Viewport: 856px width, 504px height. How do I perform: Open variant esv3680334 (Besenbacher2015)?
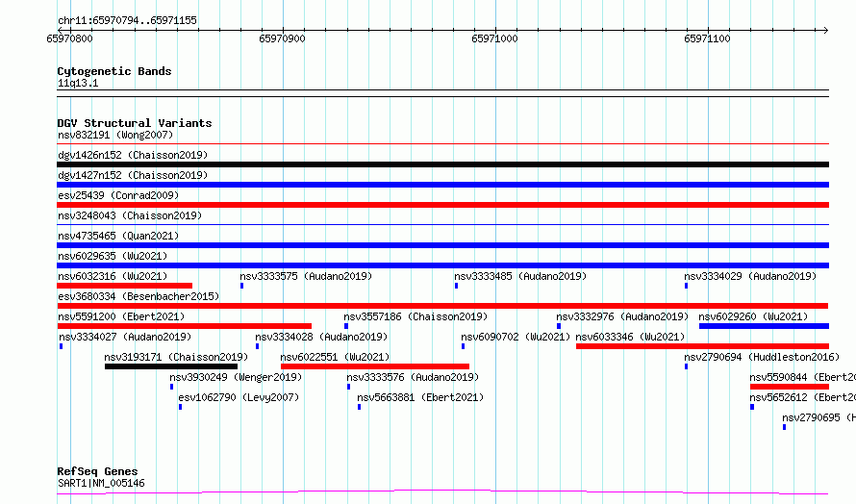click(138, 296)
